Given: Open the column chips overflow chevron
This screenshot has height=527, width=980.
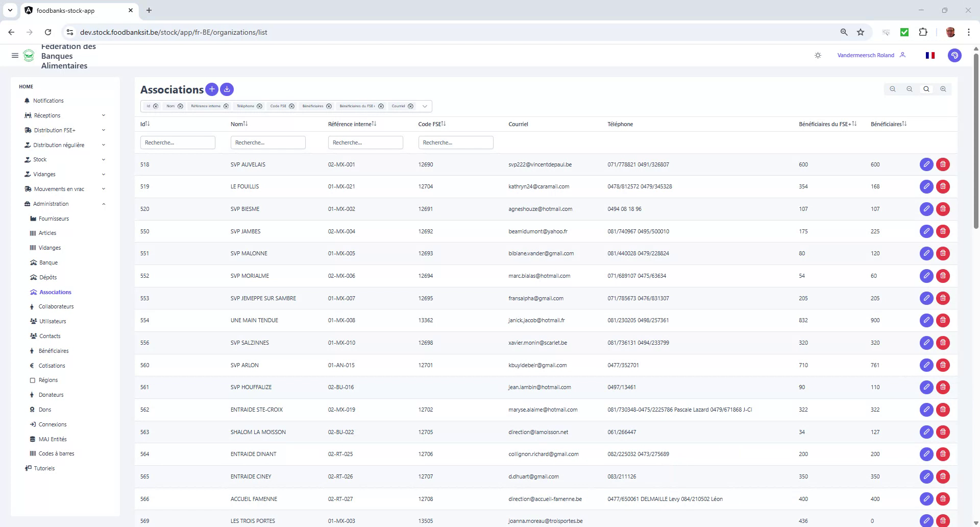Looking at the screenshot, I should coord(425,106).
